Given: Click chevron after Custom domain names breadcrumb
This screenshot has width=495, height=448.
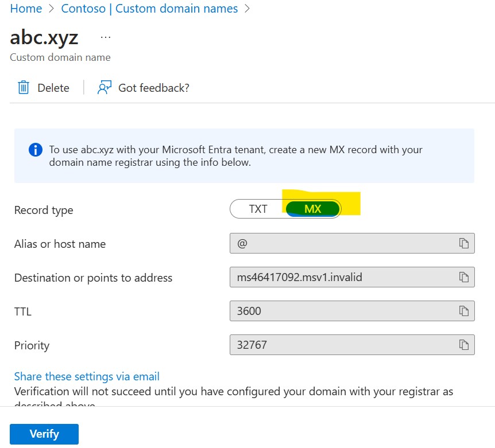Looking at the screenshot, I should click(x=247, y=9).
